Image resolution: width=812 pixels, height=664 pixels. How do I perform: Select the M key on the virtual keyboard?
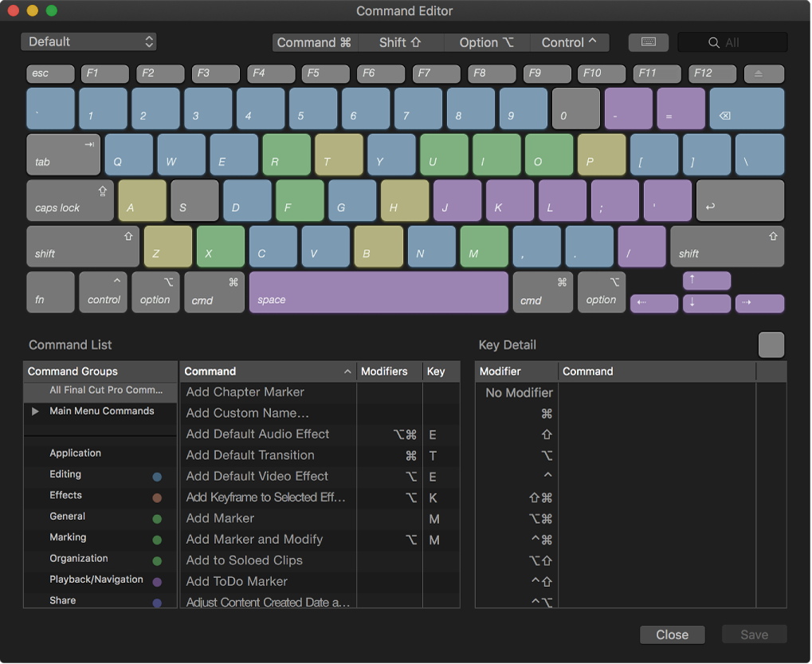483,246
